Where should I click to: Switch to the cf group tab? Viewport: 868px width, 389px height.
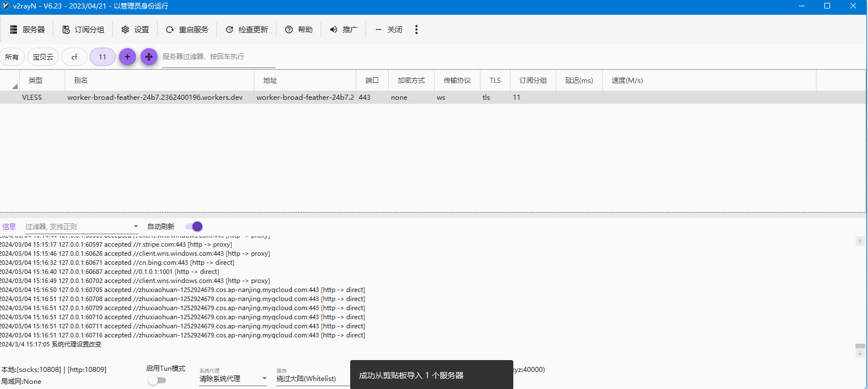point(74,57)
